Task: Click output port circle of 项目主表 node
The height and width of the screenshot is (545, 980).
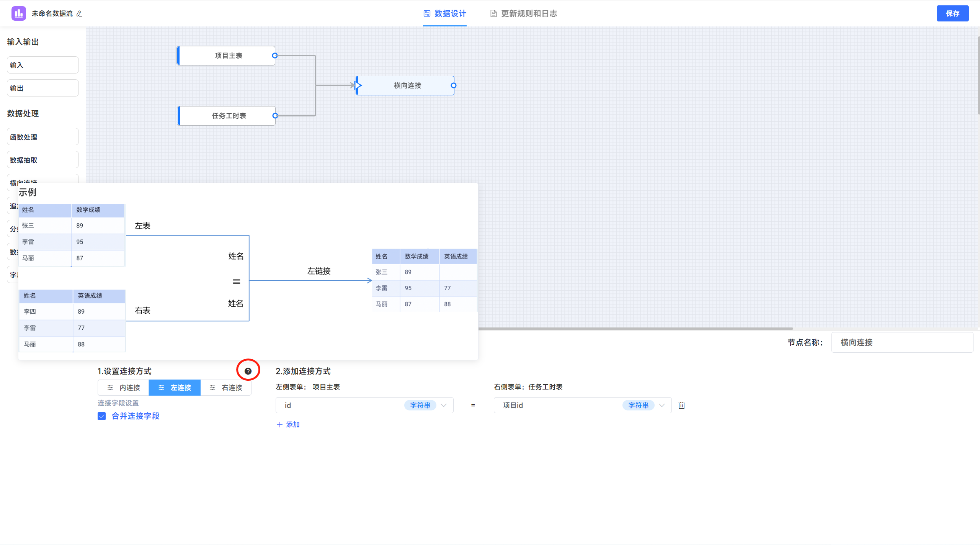Action: coord(274,56)
